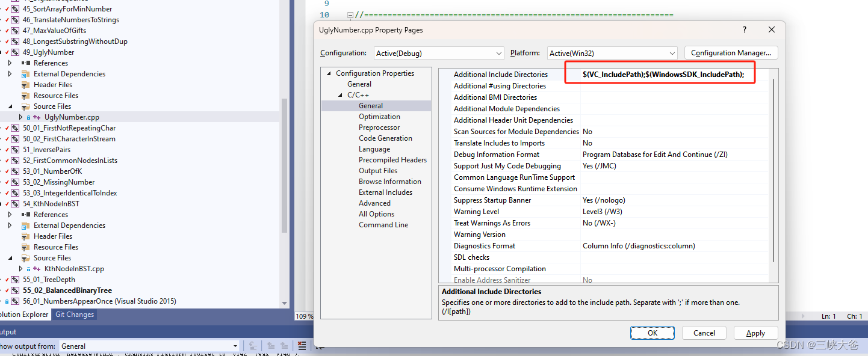Expand References node under 49_UglyNumber
The width and height of the screenshot is (868, 356).
pyautogui.click(x=10, y=63)
